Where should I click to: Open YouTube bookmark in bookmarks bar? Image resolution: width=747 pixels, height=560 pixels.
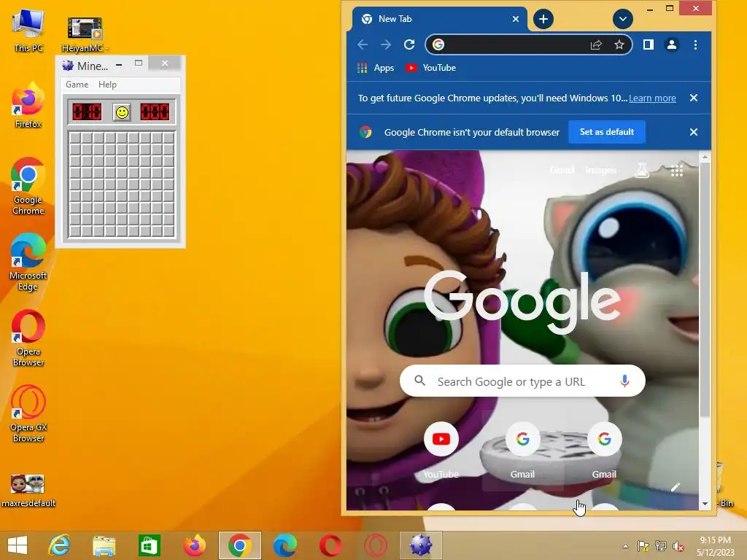430,68
